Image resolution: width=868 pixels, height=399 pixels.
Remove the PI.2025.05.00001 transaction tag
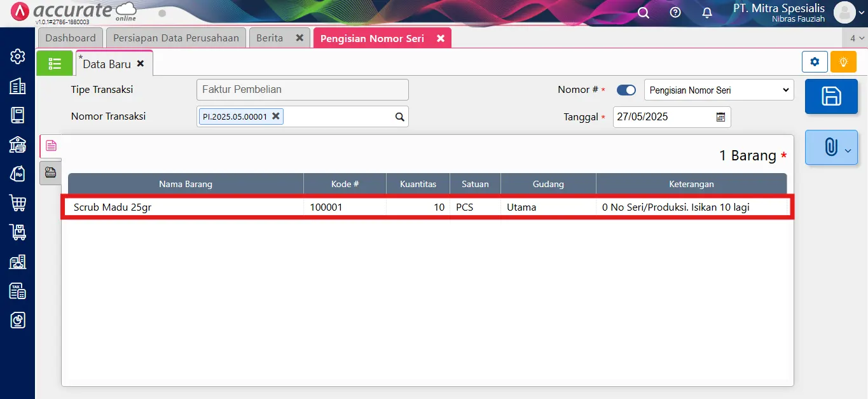click(276, 116)
